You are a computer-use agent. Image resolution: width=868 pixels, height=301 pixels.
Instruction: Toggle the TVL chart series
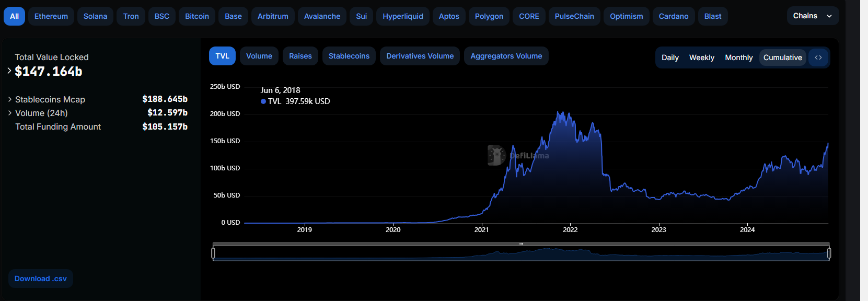click(222, 56)
